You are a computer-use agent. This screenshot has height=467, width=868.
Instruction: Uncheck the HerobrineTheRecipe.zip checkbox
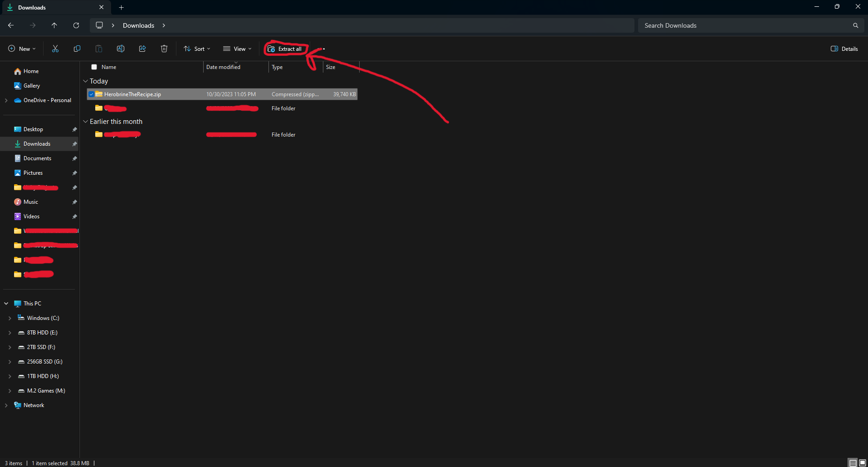92,94
